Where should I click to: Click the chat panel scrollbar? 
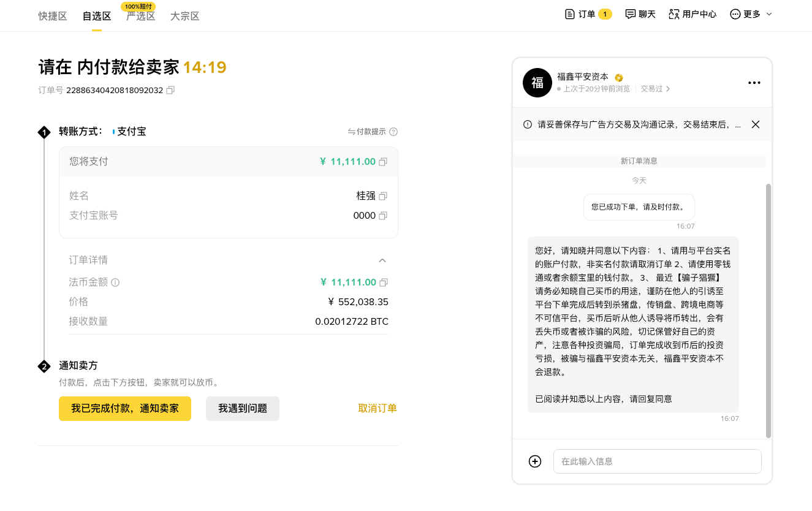coord(768,311)
